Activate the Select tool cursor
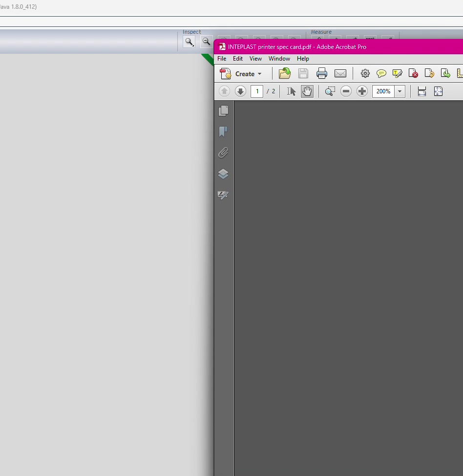The height and width of the screenshot is (476, 463). point(291,91)
